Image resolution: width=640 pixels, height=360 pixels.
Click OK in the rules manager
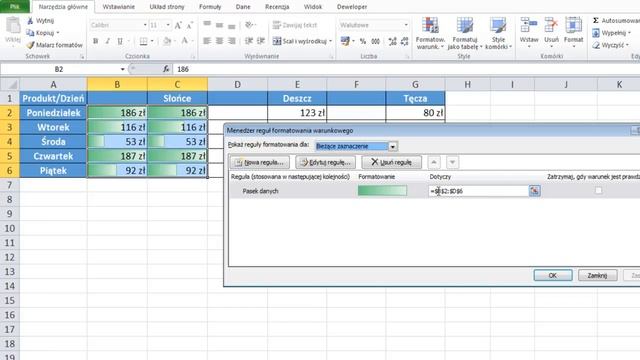tap(553, 276)
